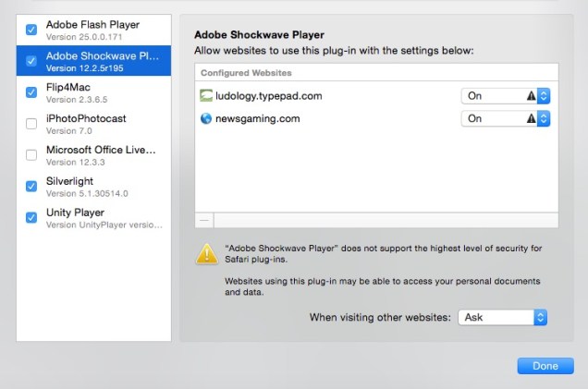Open the newsgaming.com On dropdown
The height and width of the screenshot is (389, 588).
506,119
